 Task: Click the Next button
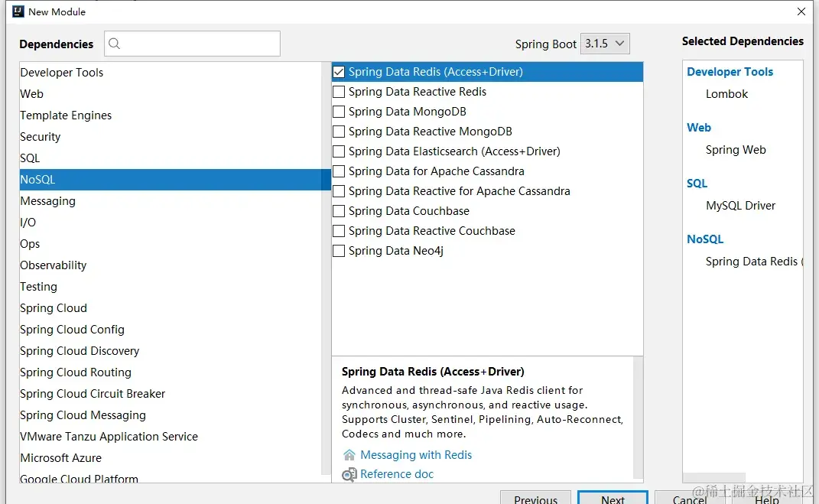pyautogui.click(x=613, y=499)
